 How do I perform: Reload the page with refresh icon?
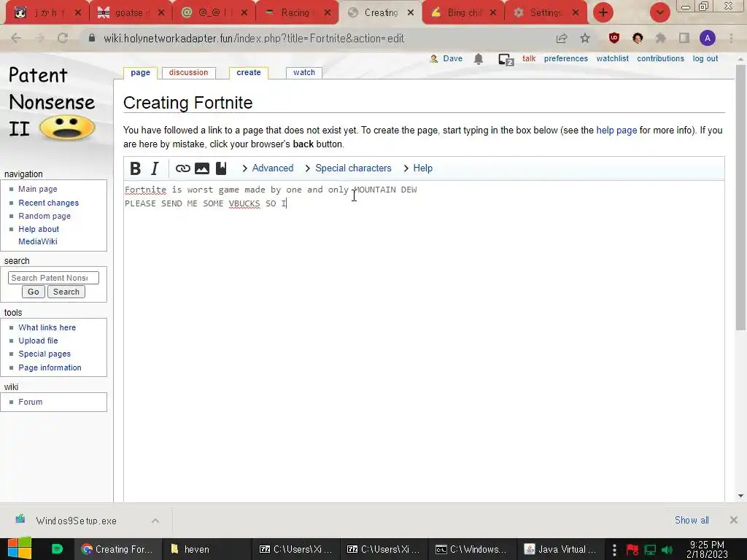click(63, 38)
